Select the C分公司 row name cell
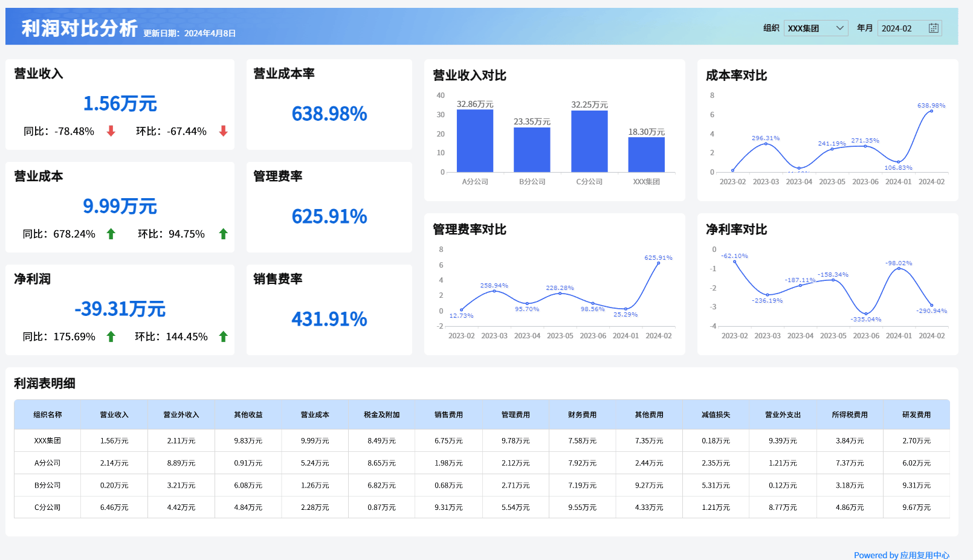This screenshot has height=560, width=973. pyautogui.click(x=48, y=507)
